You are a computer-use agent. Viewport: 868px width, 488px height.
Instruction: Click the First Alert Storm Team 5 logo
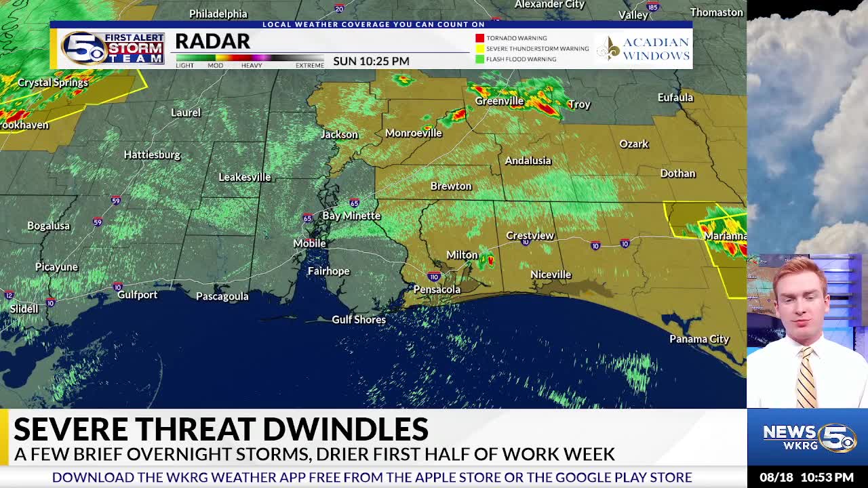point(113,48)
